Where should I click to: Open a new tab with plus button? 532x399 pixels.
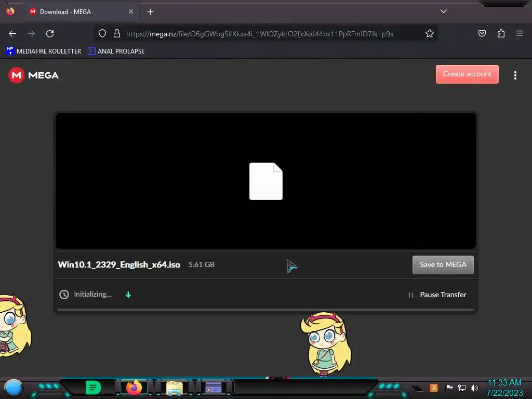click(150, 12)
